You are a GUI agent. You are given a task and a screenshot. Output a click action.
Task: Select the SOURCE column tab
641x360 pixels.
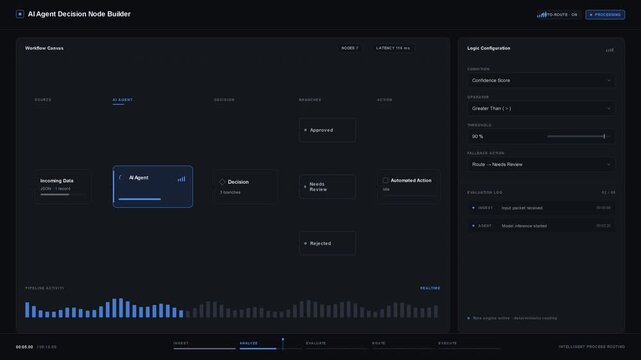tap(43, 100)
